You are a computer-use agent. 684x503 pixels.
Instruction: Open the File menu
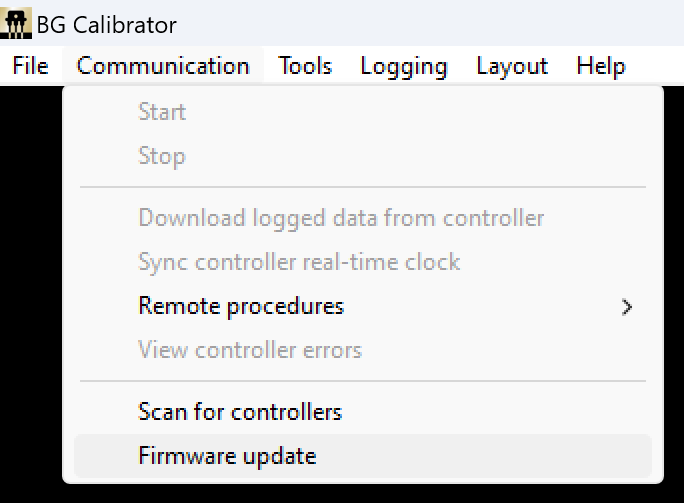(31, 66)
